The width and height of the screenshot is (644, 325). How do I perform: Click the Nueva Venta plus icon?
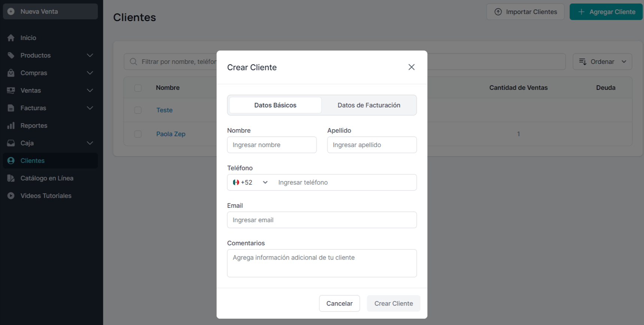click(11, 12)
